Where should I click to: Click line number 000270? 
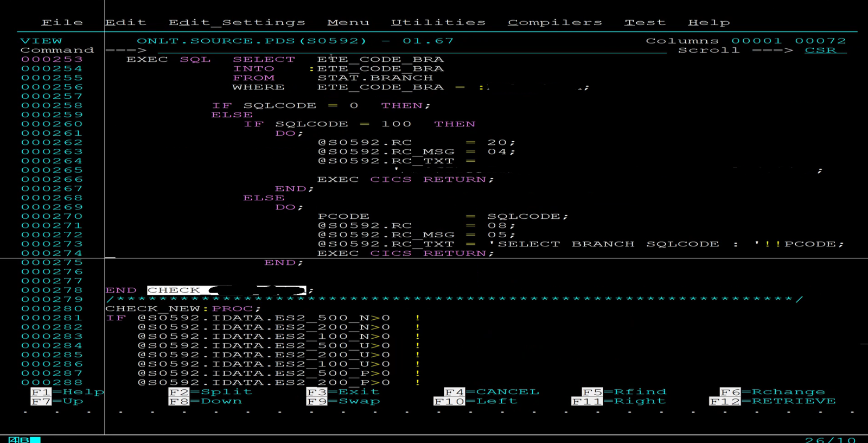click(x=52, y=216)
